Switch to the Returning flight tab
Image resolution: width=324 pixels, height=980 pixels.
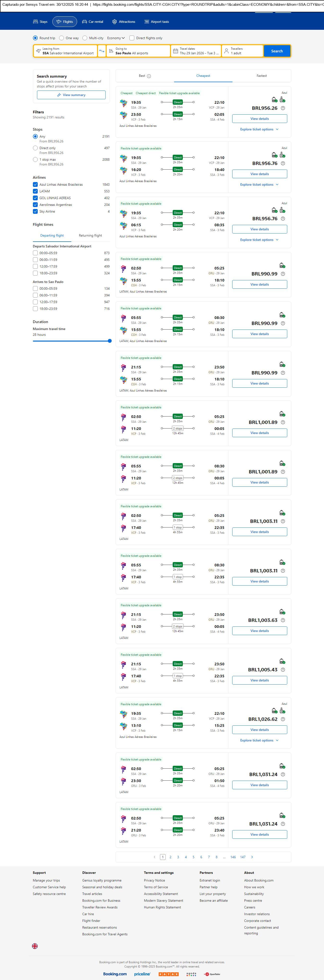(x=90, y=235)
